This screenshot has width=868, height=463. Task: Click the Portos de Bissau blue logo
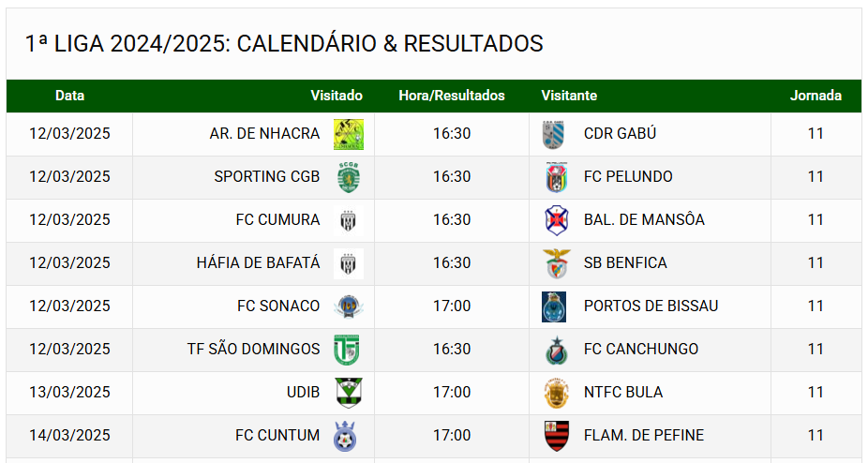click(554, 306)
